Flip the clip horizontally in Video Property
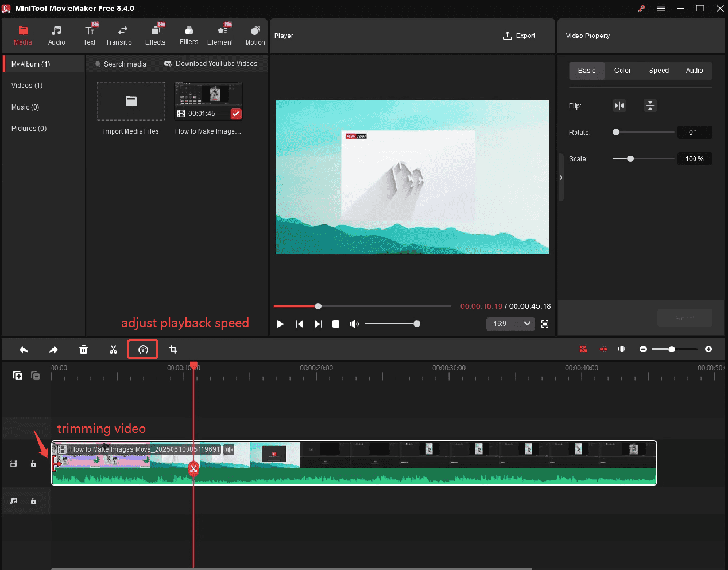Screen dimensions: 728x570 (619, 106)
